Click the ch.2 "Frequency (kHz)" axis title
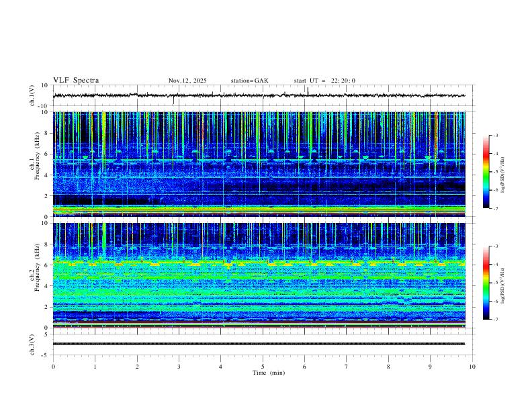This screenshot has width=532, height=411. 37,267
